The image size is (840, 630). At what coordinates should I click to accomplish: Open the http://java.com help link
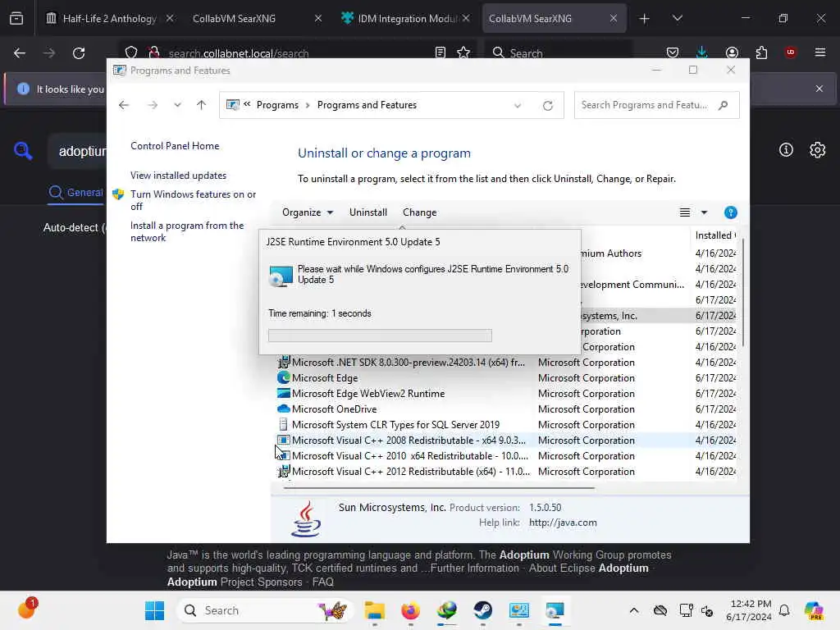tap(563, 523)
